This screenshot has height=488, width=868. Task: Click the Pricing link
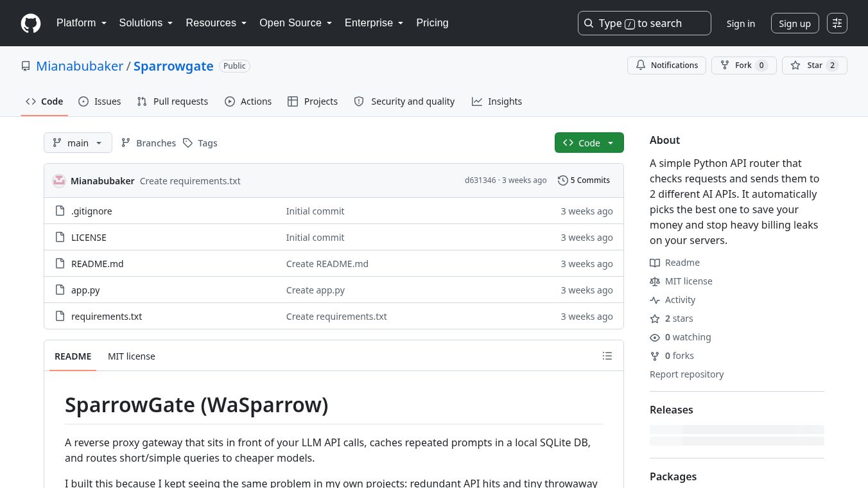pyautogui.click(x=432, y=23)
